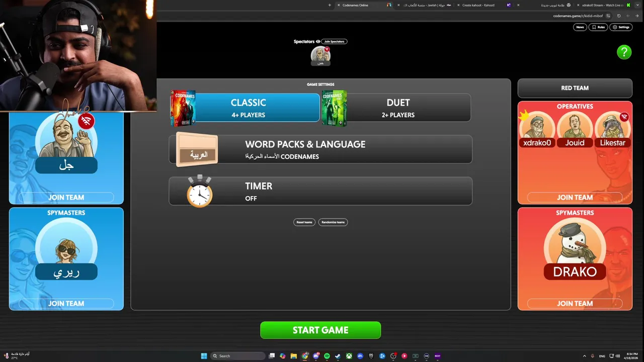Select the Duet 2+ players mode
This screenshot has width=644, height=362.
click(396, 108)
